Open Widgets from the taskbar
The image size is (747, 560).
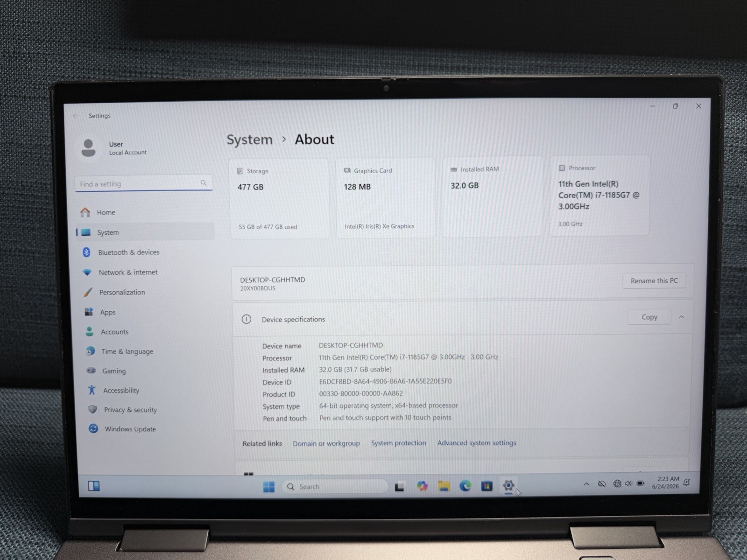coord(94,486)
